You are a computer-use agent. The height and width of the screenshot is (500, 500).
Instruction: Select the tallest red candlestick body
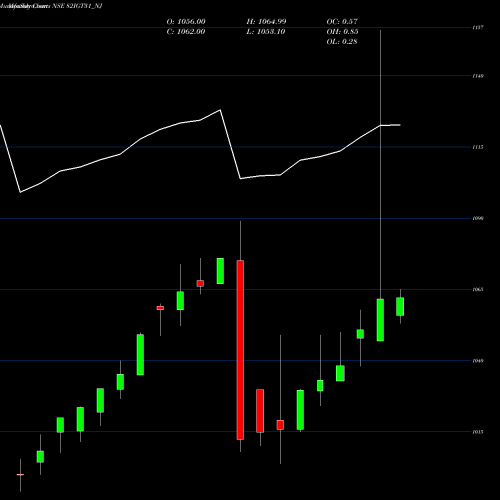[x=240, y=350]
